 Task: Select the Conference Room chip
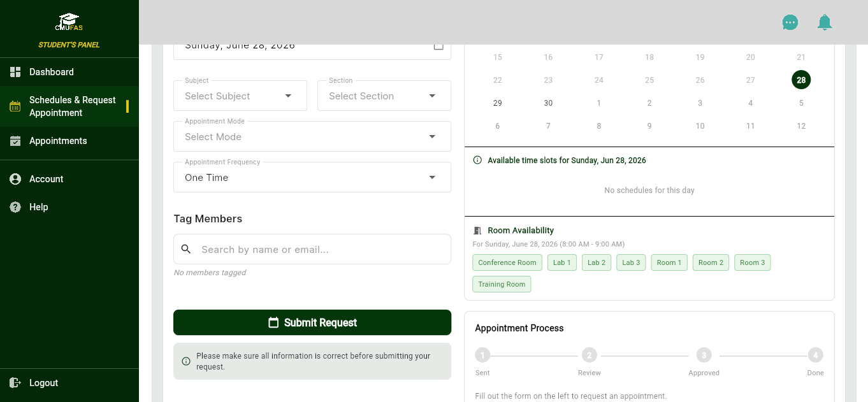[x=507, y=262]
